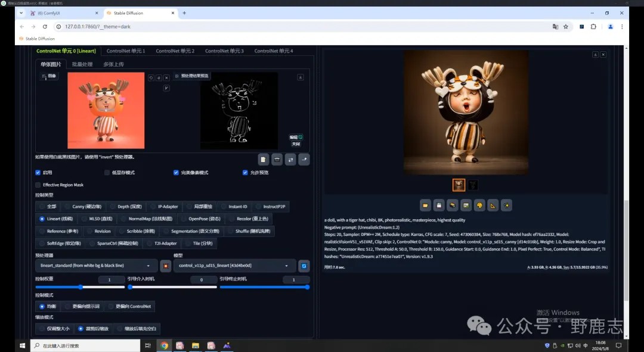Image resolution: width=644 pixels, height=352 pixels.
Task: Bookmark this page with the star icon
Action: [565, 27]
